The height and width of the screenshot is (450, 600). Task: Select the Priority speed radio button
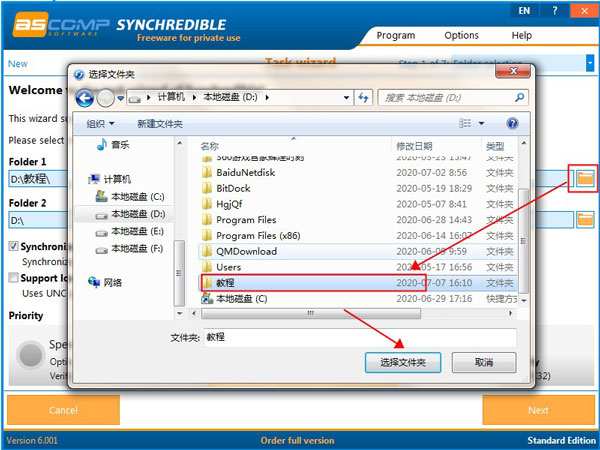coord(31,355)
